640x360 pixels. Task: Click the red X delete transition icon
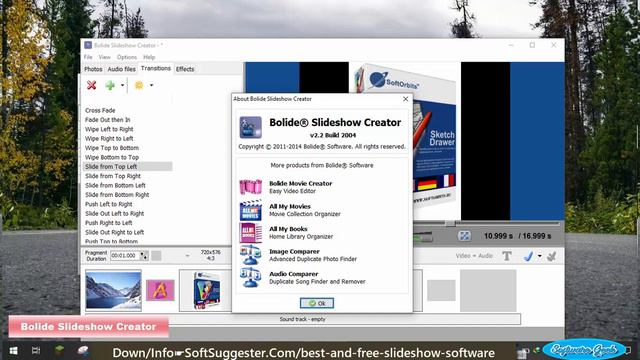(x=91, y=85)
